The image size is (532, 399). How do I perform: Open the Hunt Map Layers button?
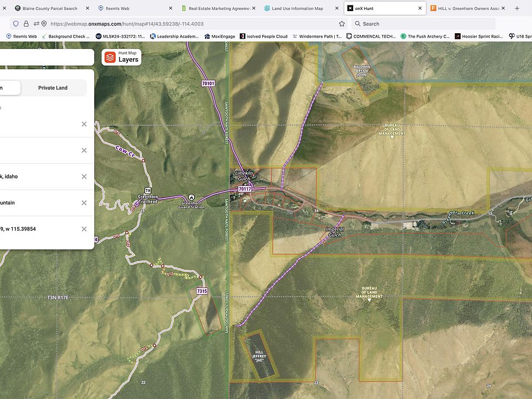pos(121,57)
